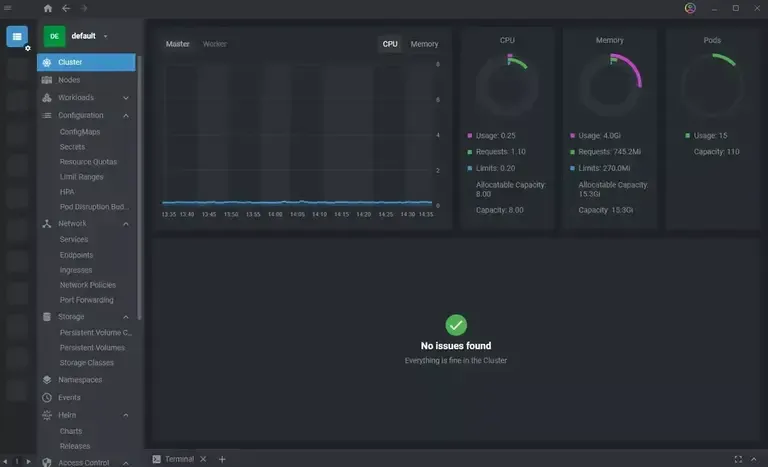This screenshot has height=467, width=768.
Task: Click sidebar vertical scrollbar
Action: pyautogui.click(x=139, y=188)
